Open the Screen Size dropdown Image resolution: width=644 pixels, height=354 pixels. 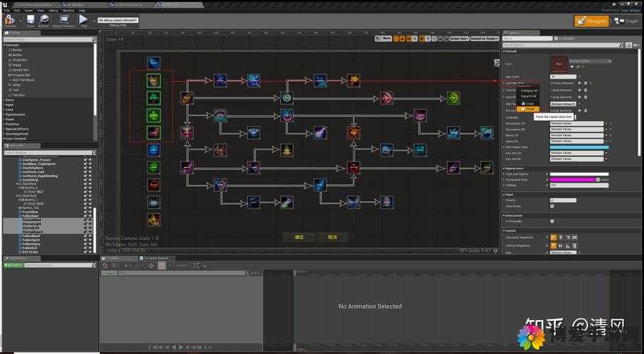[459, 39]
